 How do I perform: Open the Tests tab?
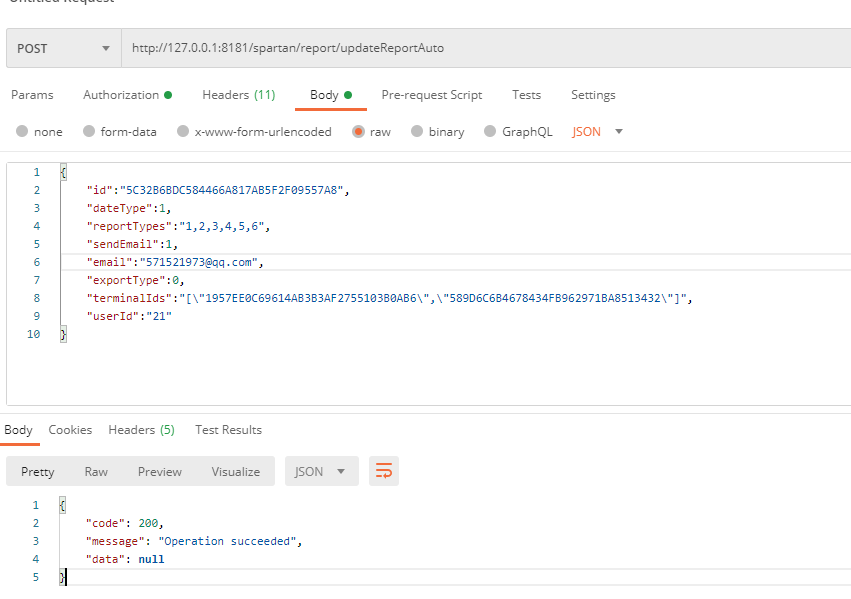point(526,95)
